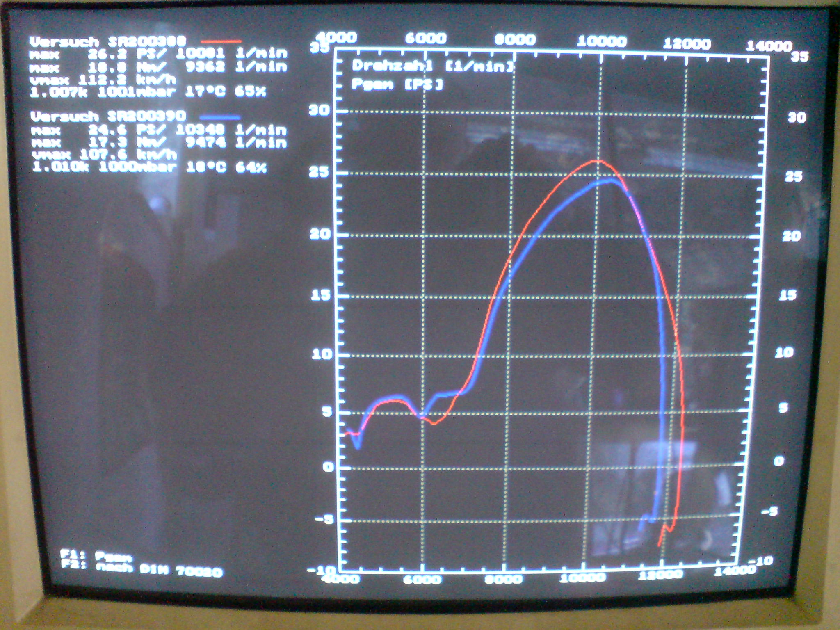The height and width of the screenshot is (630, 840).
Task: Click the '30' label on the right axis
Action: [x=797, y=118]
